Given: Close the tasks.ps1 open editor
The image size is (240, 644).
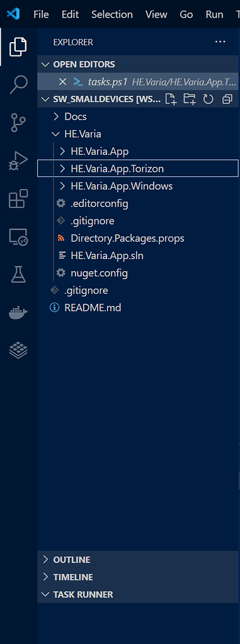Looking at the screenshot, I should coord(62,82).
